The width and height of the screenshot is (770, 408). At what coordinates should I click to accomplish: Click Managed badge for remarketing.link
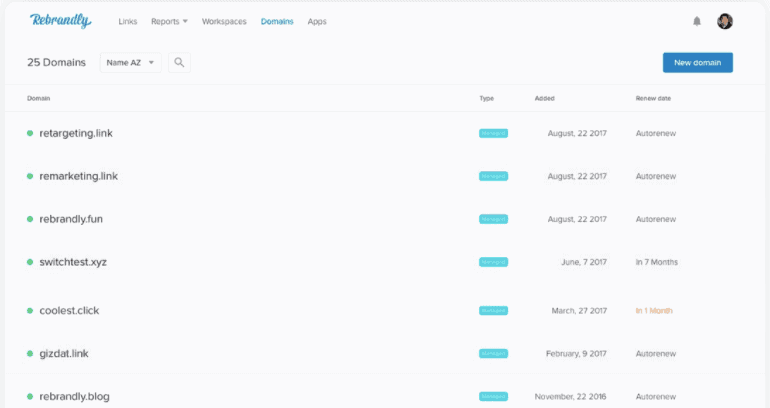(x=494, y=176)
